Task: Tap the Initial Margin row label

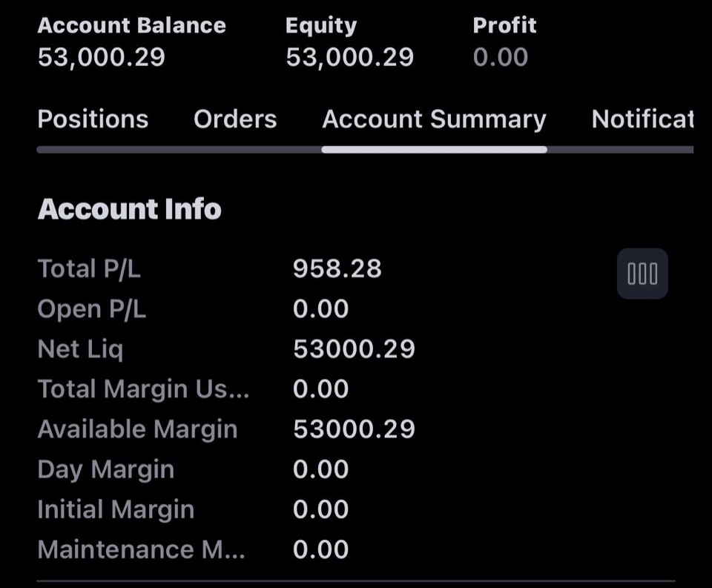Action: click(116, 509)
